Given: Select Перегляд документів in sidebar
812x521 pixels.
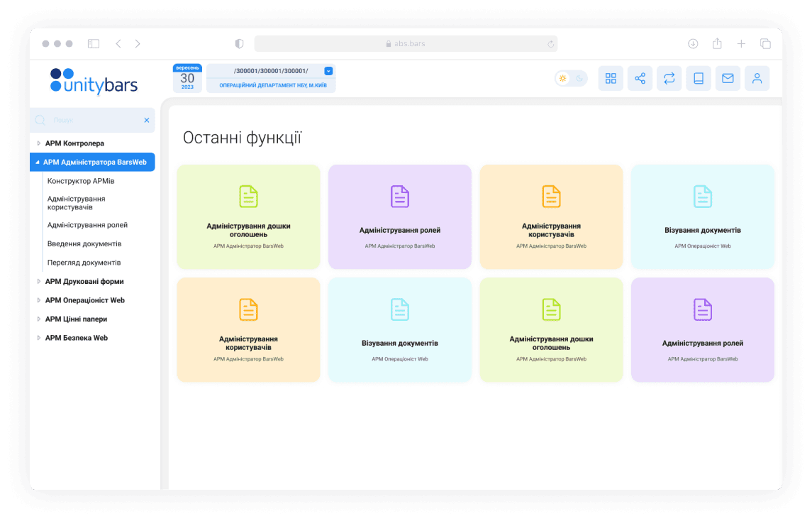Looking at the screenshot, I should click(x=84, y=263).
